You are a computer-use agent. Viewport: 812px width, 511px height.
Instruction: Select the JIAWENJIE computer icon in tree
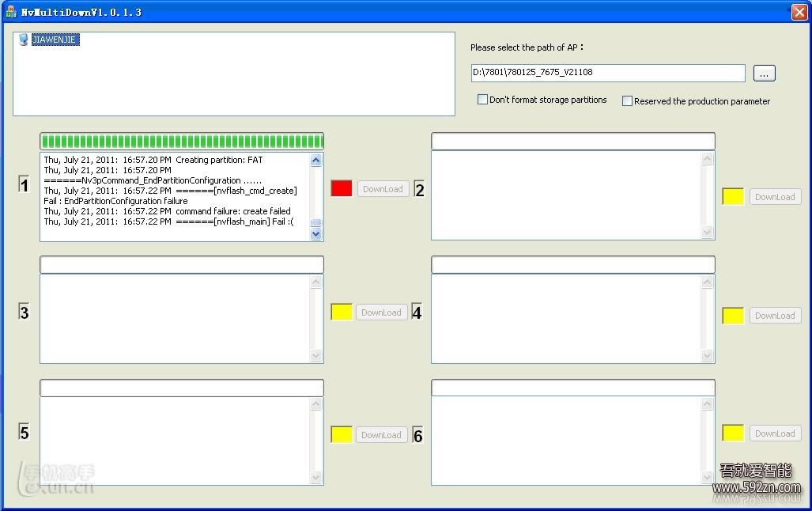[23, 40]
